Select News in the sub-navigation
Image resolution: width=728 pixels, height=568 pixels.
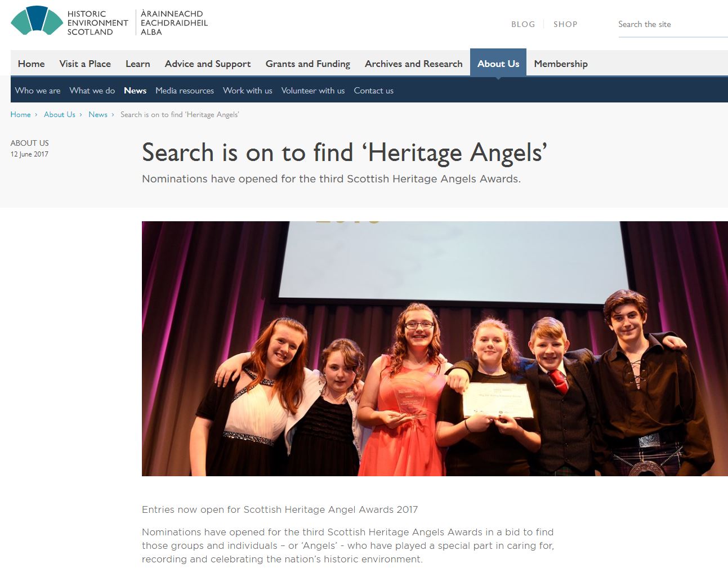click(x=135, y=91)
